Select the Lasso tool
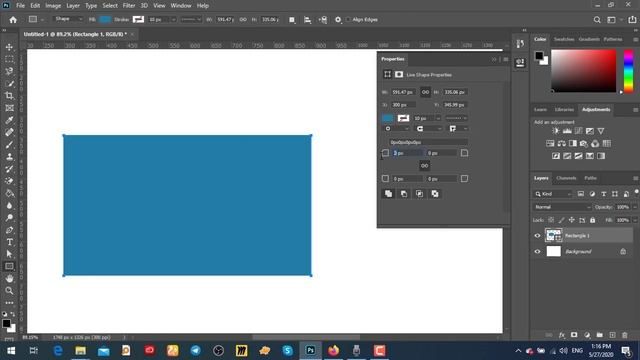640x360 pixels. tap(9, 71)
